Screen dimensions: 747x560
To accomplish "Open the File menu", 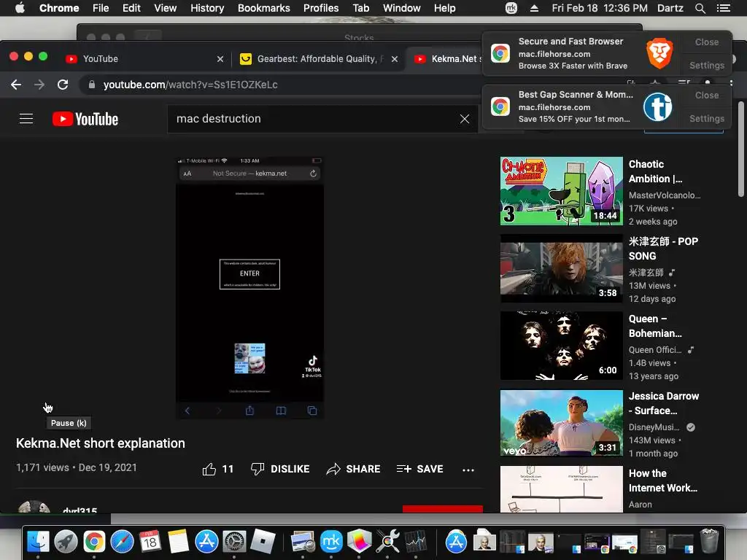I will pos(101,8).
